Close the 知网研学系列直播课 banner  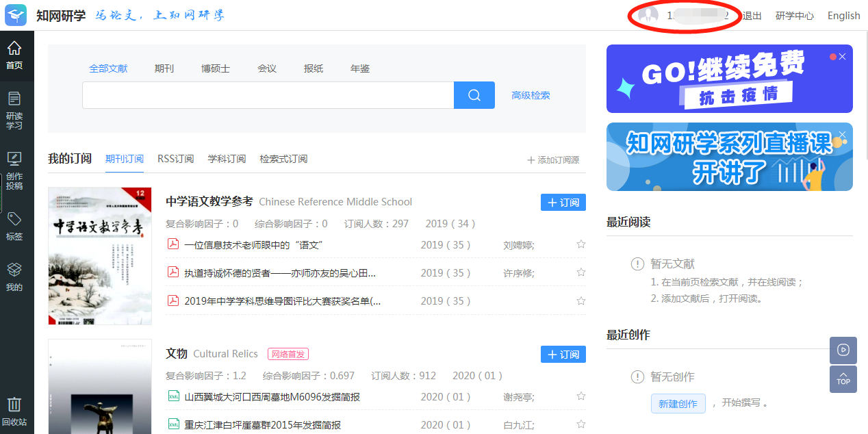(843, 135)
